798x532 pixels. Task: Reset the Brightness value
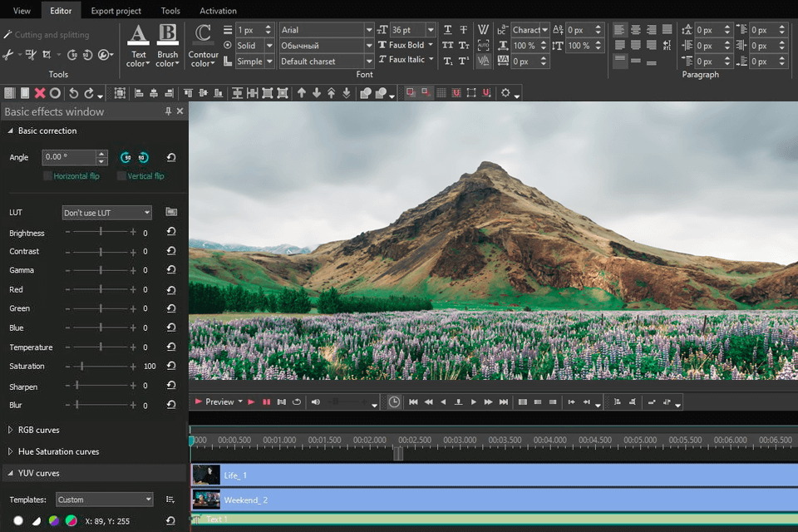(171, 233)
